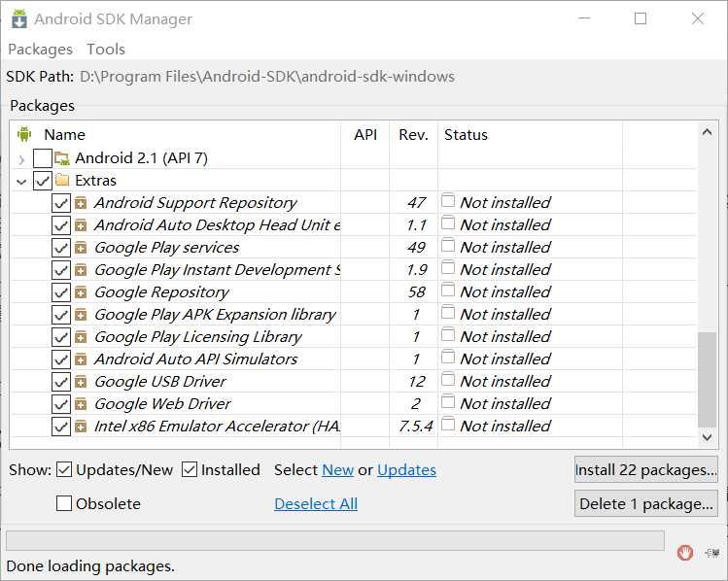Click status icon for Google Repository row
This screenshot has width=728, height=581.
448,290
